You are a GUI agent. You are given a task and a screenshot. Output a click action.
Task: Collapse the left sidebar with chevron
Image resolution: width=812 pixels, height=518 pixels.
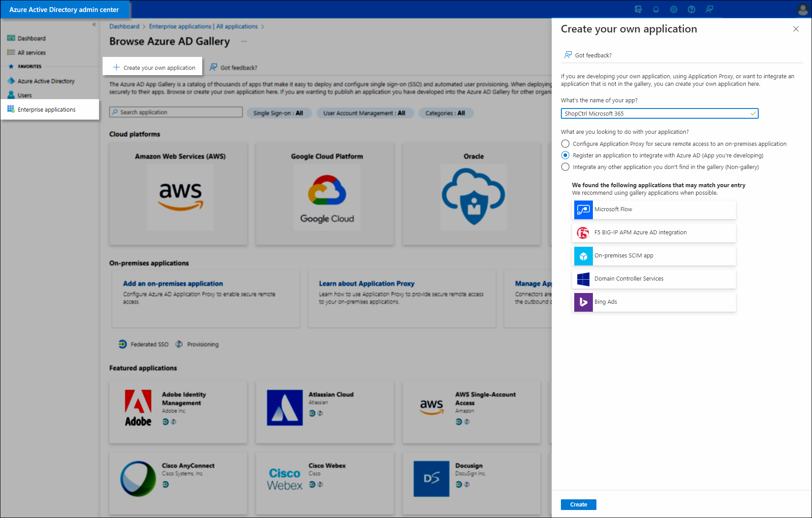(x=94, y=24)
